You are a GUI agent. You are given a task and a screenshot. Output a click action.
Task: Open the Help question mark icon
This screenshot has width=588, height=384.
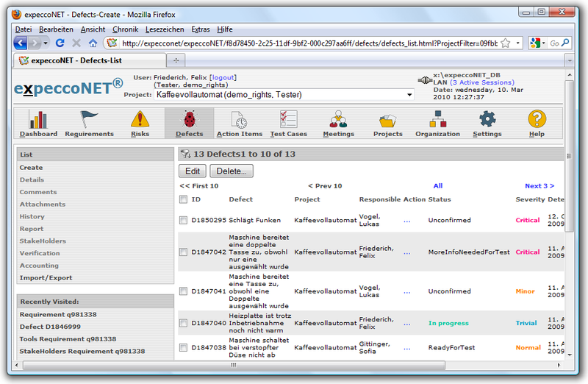click(x=537, y=119)
